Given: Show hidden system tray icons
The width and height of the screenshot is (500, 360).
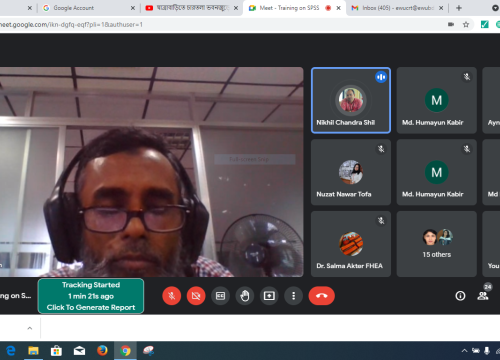Looking at the screenshot, I should [464, 351].
